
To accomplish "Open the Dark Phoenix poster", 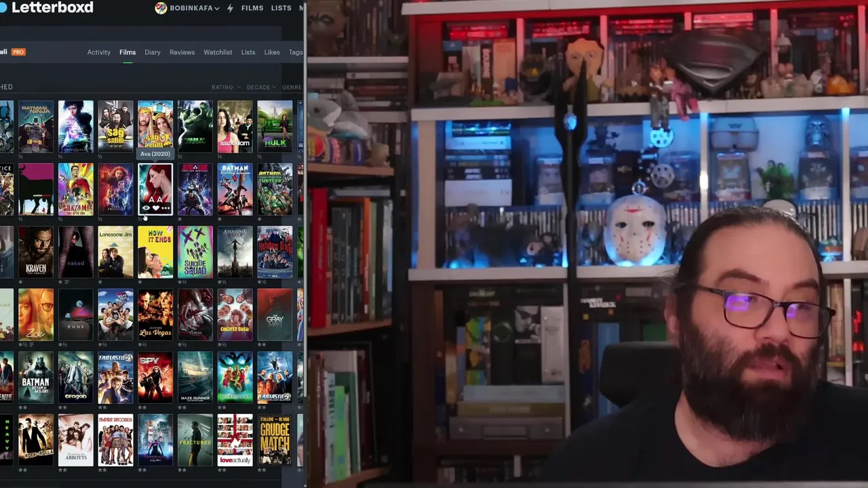I will point(116,189).
